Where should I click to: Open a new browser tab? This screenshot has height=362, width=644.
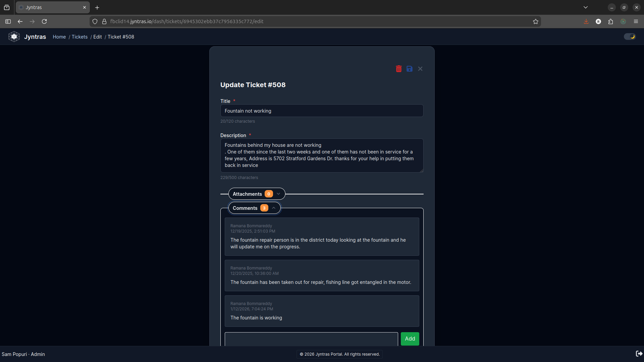pos(97,7)
